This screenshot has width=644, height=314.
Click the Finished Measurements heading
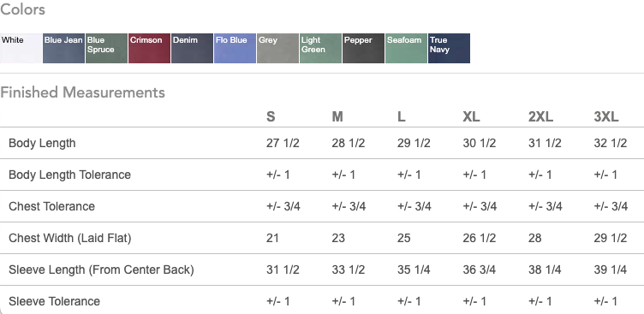tap(82, 92)
